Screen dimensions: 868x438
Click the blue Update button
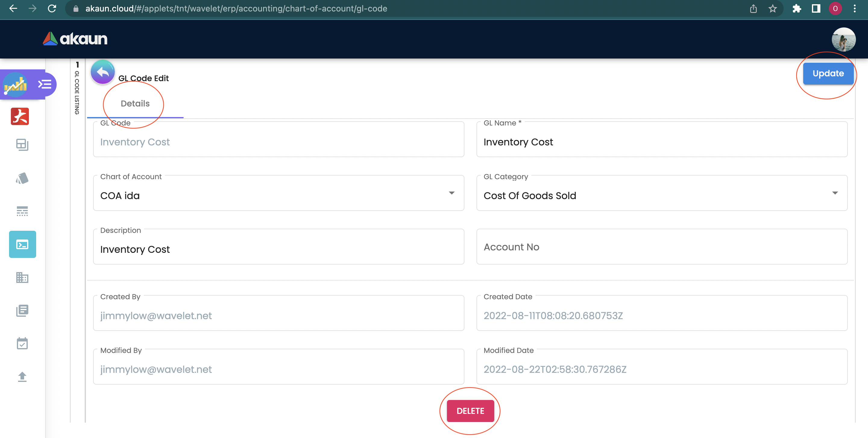[x=828, y=74]
